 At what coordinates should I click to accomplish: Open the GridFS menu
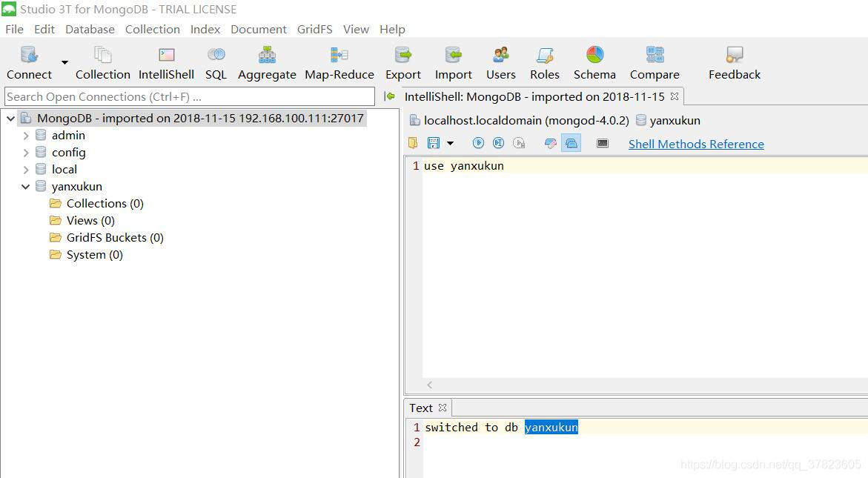314,30
